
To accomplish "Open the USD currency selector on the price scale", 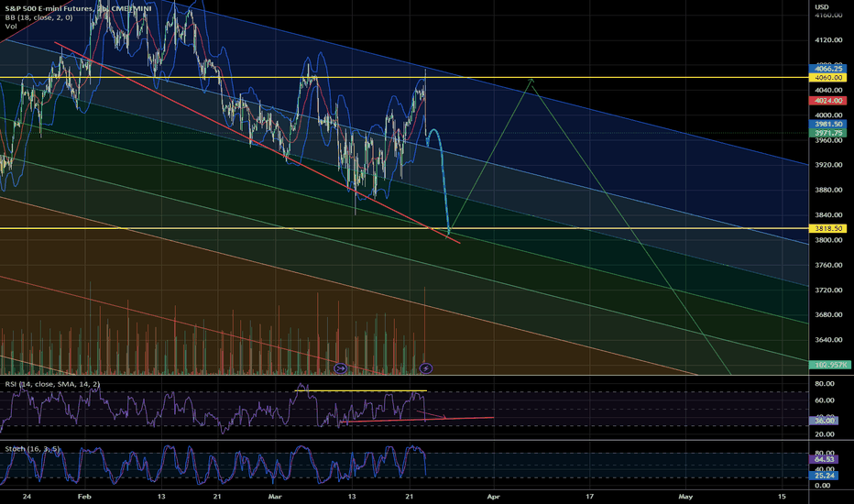I will coord(821,6).
